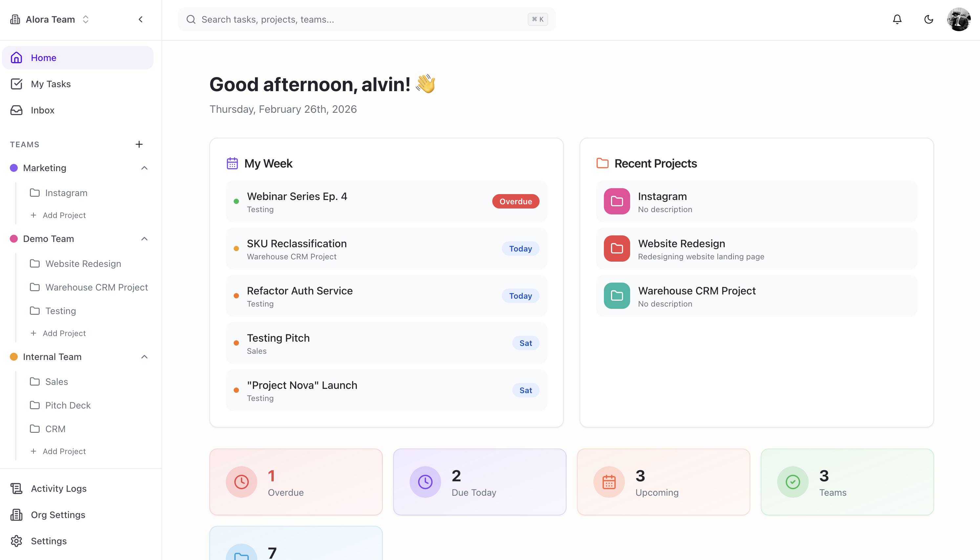The width and height of the screenshot is (980, 560).
Task: Collapse the sidebar with the arrow icon
Action: click(140, 19)
